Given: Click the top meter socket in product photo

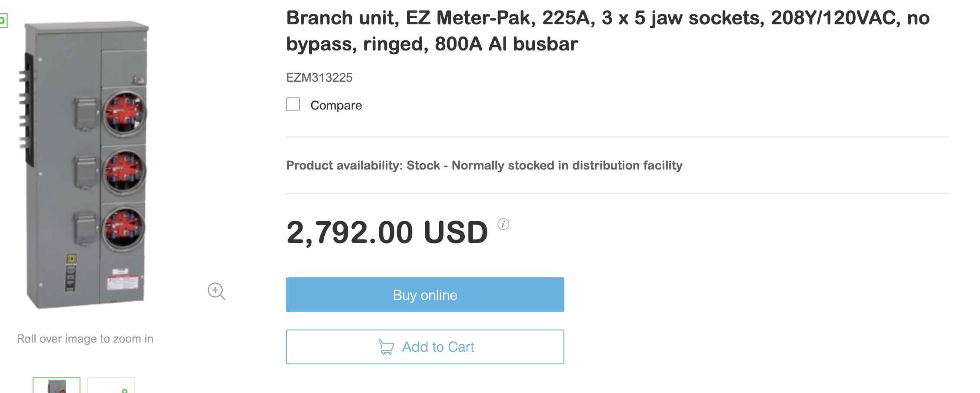Looking at the screenshot, I should point(124,112).
